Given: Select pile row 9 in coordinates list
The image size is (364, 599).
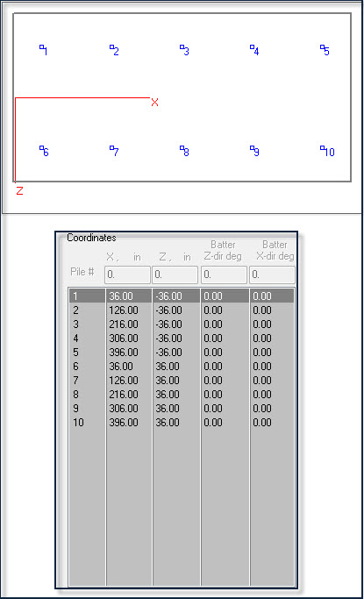Looking at the screenshot, I should (182, 409).
